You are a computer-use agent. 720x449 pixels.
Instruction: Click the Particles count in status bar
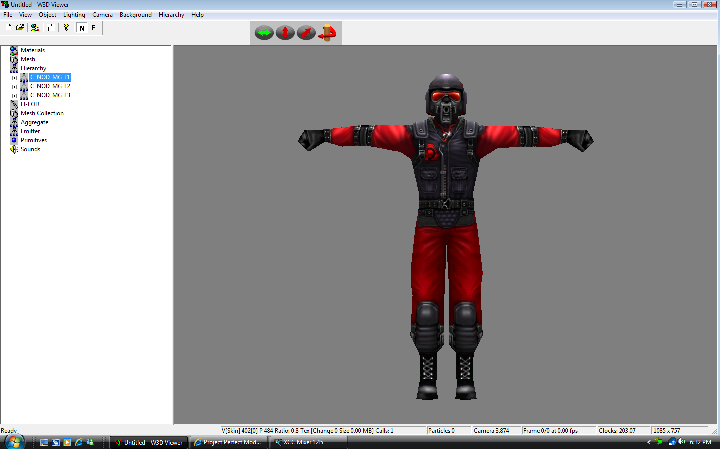point(448,431)
